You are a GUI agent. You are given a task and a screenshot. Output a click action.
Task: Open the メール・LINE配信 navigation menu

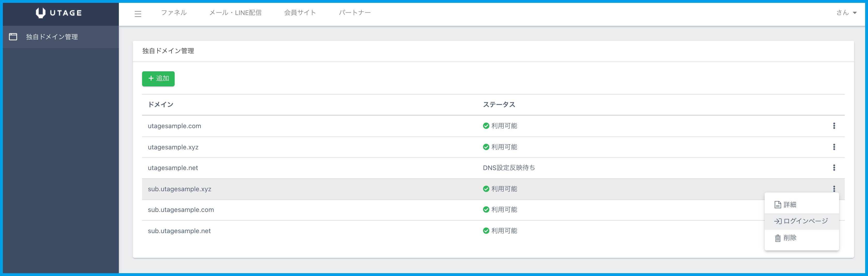pyautogui.click(x=235, y=13)
